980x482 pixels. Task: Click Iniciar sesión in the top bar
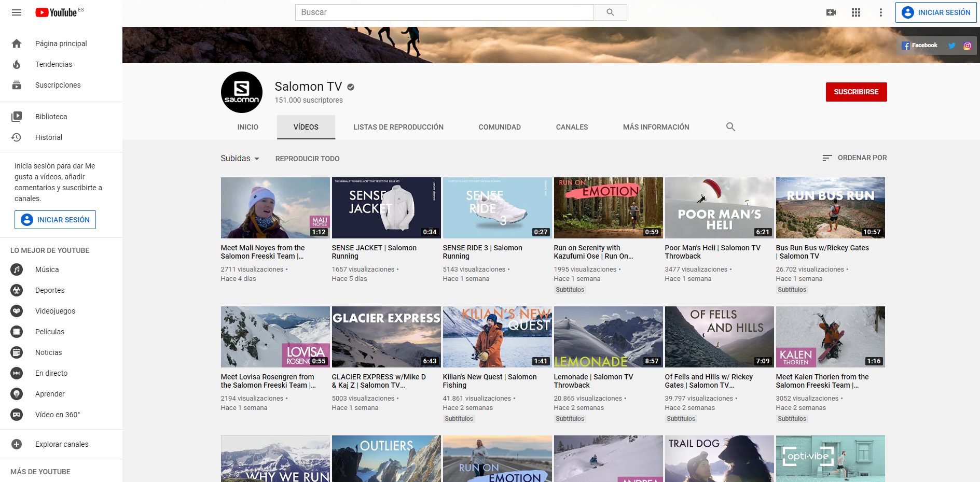(x=936, y=12)
